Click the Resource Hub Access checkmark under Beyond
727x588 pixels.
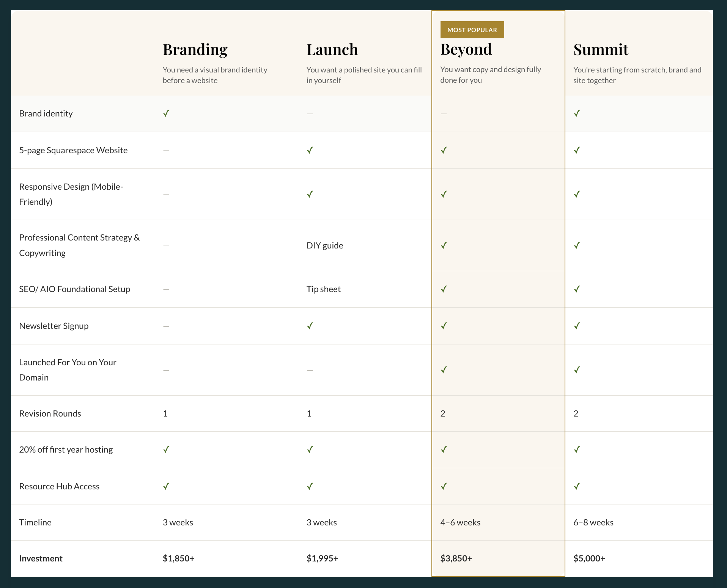[444, 486]
